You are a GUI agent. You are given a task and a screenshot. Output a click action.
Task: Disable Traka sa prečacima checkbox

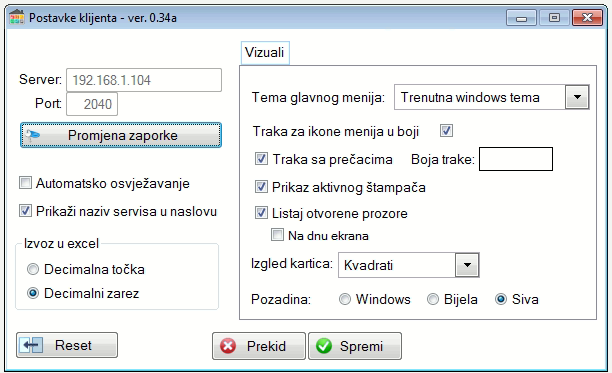coord(261,159)
